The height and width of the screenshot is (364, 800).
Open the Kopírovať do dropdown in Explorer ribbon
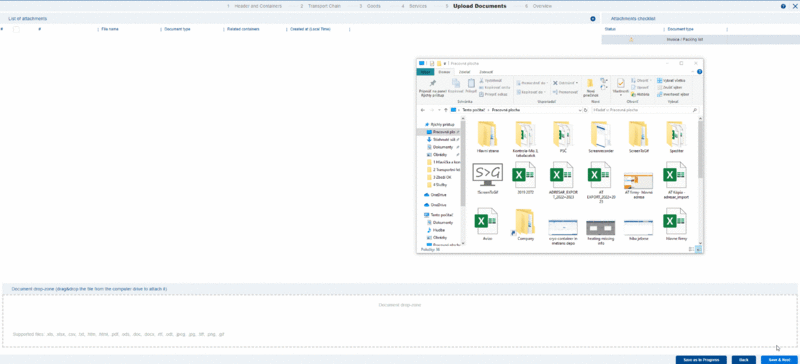click(531, 92)
